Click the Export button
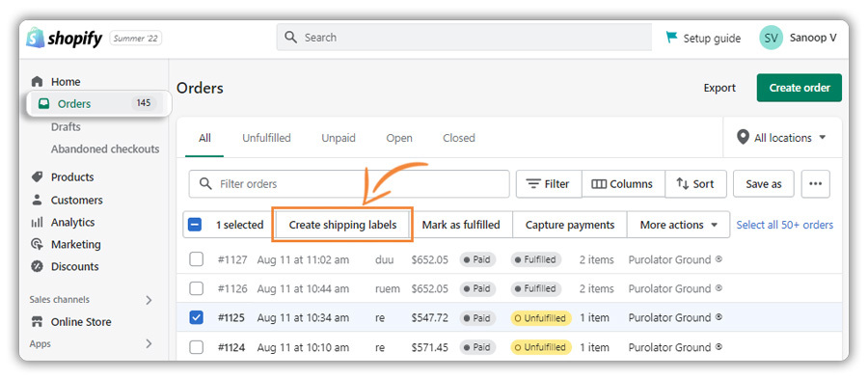Screen dimensions: 868x379 click(719, 88)
